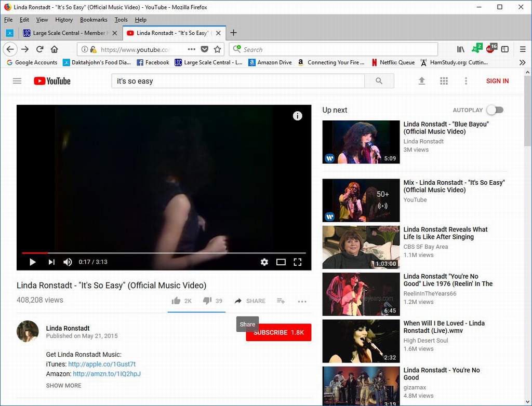Go forward one page in Firefox
532x406 pixels.
point(25,49)
